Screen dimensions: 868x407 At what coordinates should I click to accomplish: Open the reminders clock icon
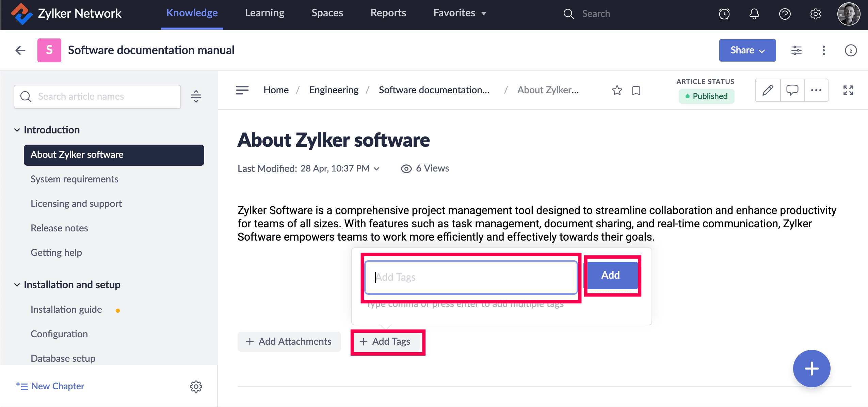click(724, 14)
